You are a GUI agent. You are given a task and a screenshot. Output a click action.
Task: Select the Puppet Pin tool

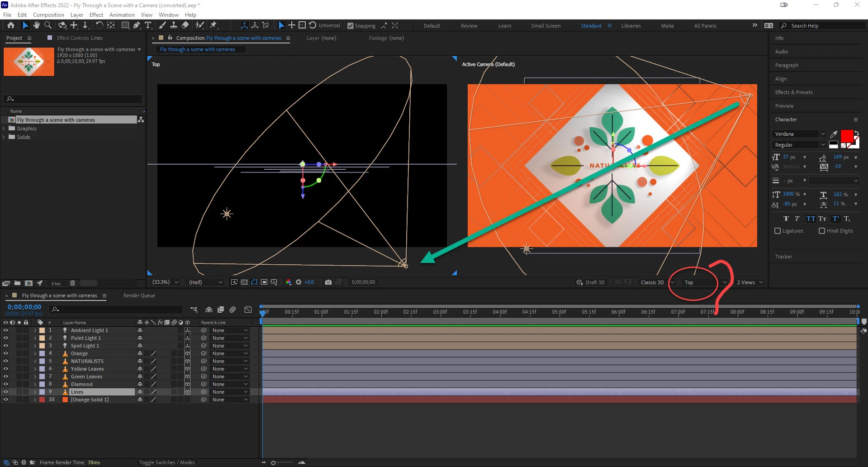213,25
